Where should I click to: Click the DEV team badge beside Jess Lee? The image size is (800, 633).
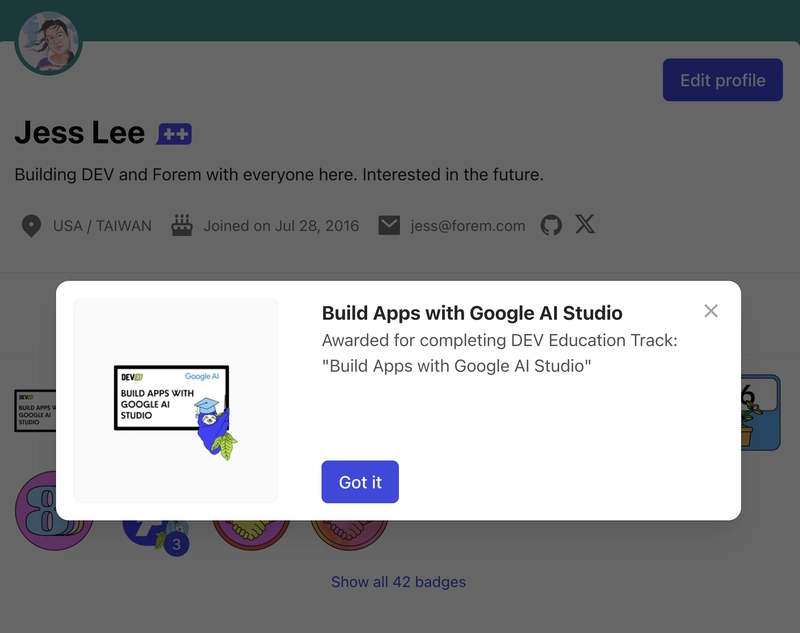[174, 133]
